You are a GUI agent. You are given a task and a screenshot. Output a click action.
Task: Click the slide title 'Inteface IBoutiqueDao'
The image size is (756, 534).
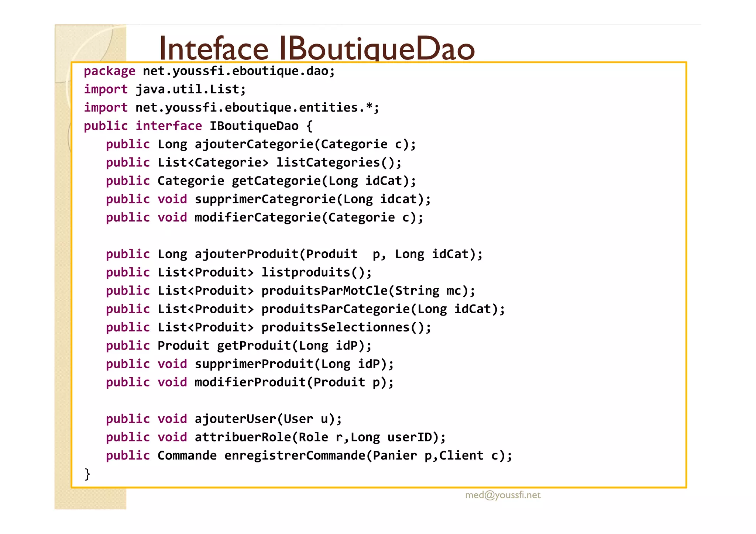coord(317,48)
